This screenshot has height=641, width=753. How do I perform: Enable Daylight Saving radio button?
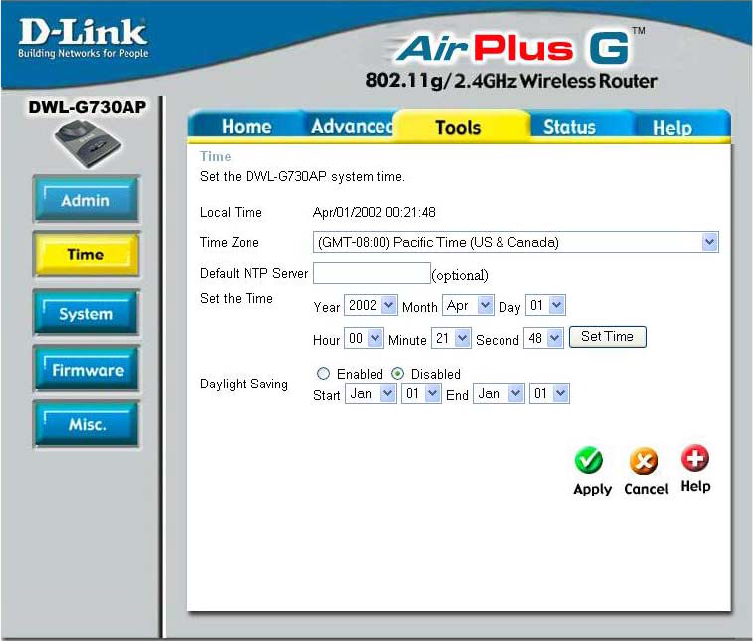323,374
